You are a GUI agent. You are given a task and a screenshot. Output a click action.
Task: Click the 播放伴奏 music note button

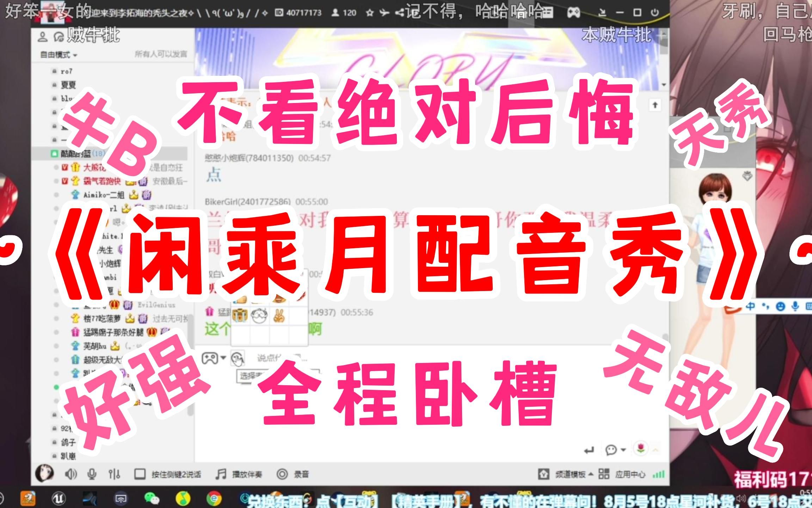(221, 474)
